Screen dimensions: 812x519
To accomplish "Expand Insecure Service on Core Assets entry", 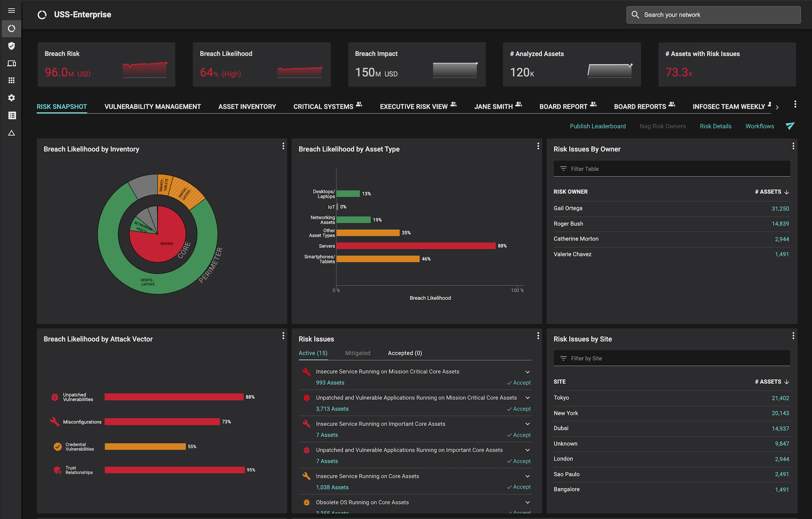I will tap(527, 476).
